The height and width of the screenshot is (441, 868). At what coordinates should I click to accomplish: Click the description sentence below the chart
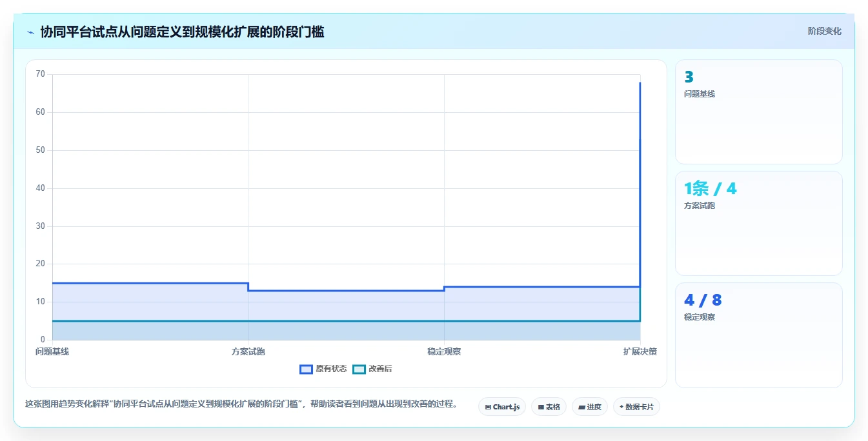coord(242,404)
